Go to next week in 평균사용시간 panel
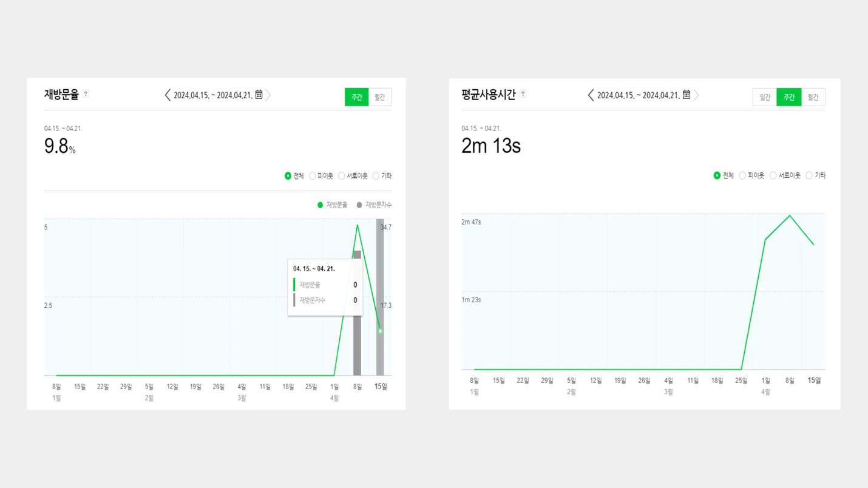The width and height of the screenshot is (868, 488). point(696,95)
